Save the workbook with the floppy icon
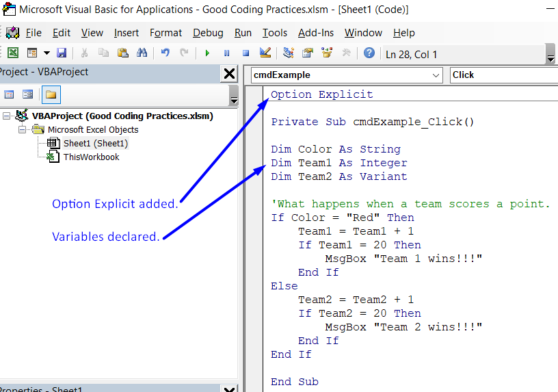 (62, 53)
